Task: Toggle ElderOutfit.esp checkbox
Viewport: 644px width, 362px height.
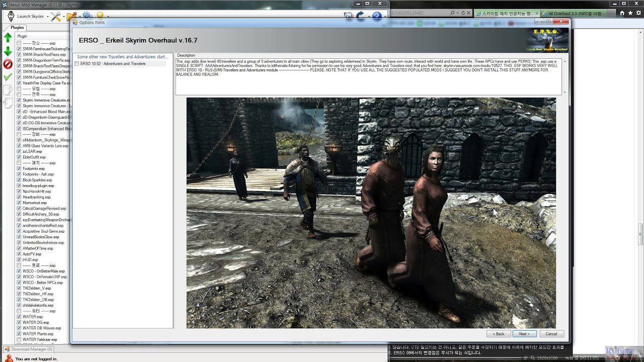Action: click(x=19, y=157)
